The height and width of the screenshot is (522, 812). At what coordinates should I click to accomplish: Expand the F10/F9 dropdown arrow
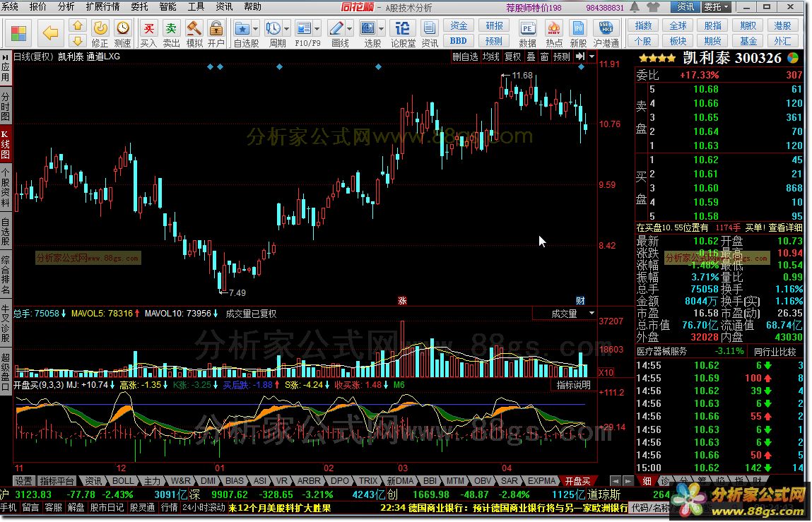coord(317,28)
